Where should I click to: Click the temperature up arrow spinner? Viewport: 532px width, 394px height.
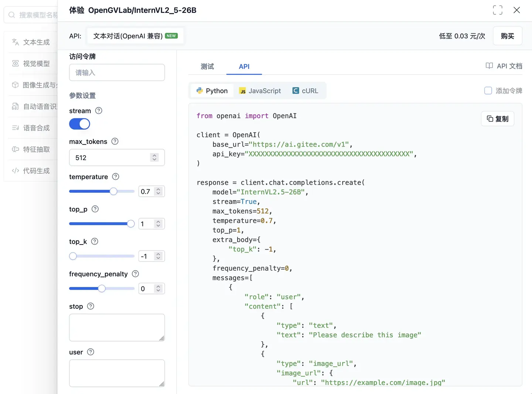158,189
